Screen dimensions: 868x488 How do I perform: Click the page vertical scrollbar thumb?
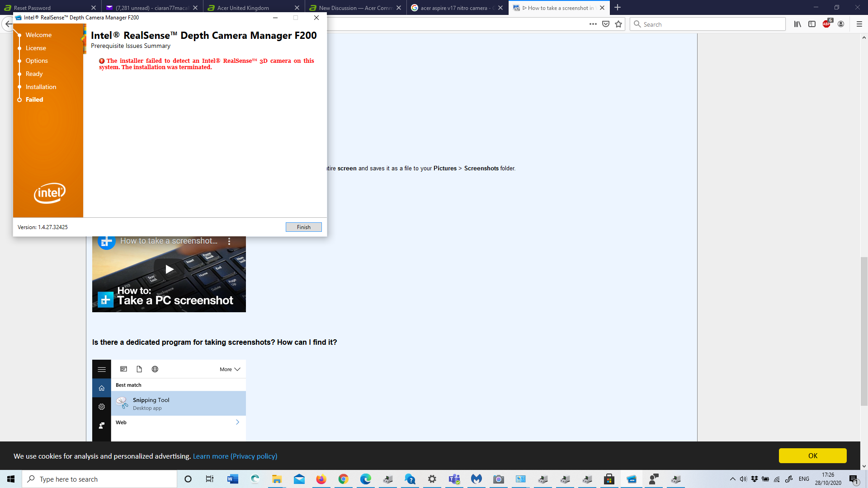point(864,331)
